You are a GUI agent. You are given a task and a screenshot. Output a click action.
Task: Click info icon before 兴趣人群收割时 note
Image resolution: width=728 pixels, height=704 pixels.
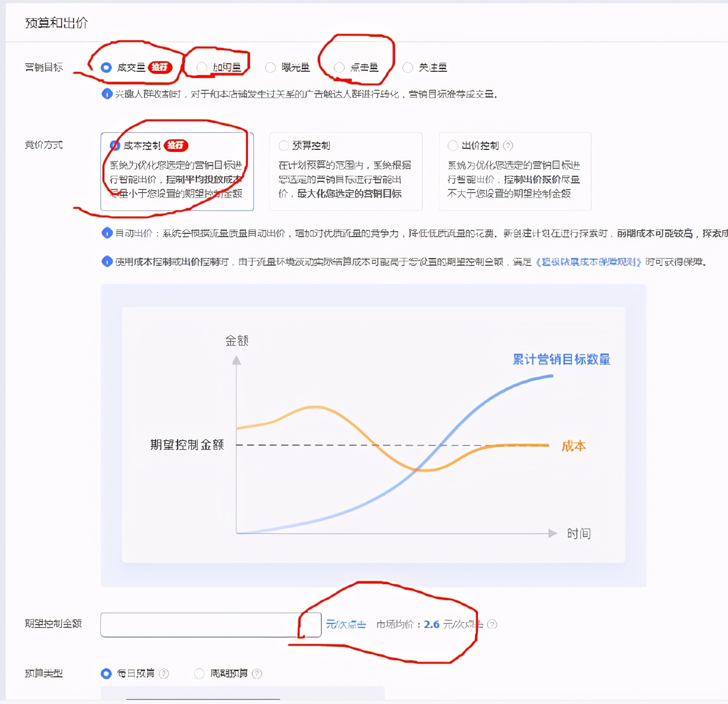pyautogui.click(x=107, y=94)
